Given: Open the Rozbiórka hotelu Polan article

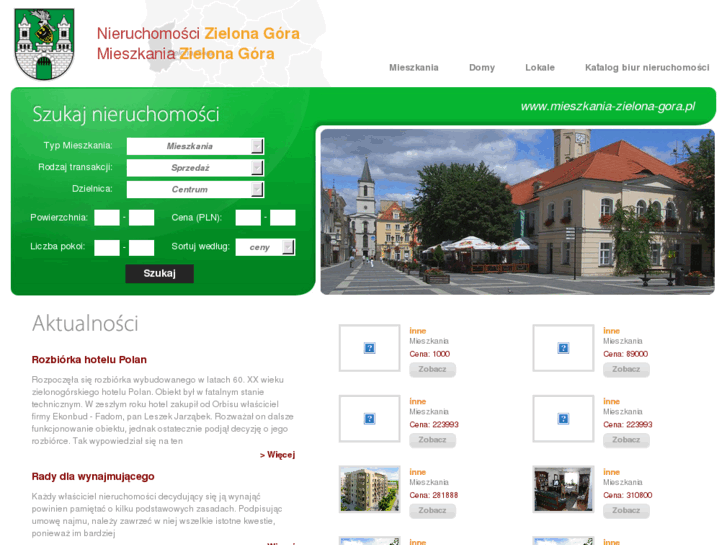Looking at the screenshot, I should tap(89, 359).
